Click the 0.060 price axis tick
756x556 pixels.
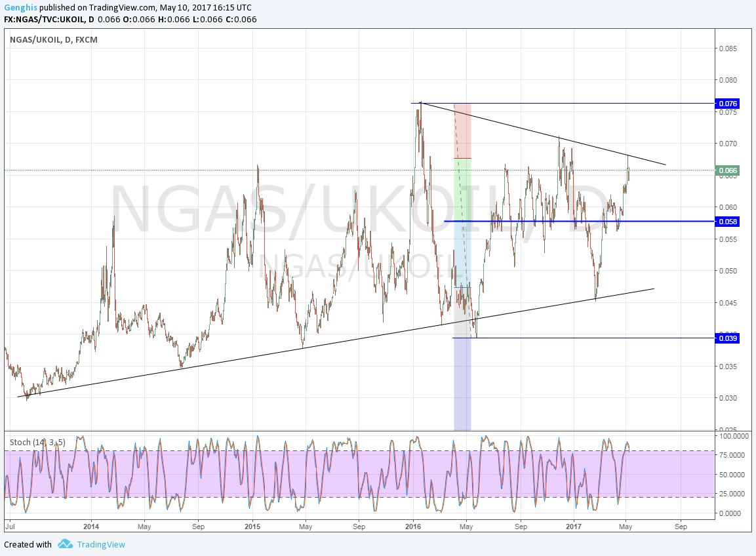click(x=728, y=207)
